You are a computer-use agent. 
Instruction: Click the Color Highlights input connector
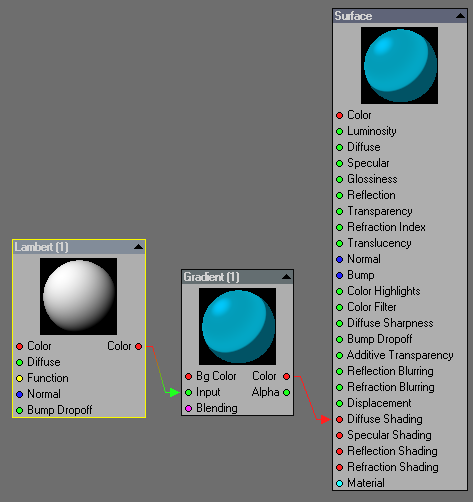339,291
